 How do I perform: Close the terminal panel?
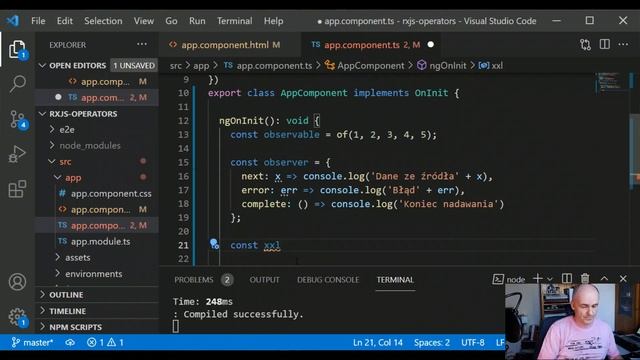(623, 278)
